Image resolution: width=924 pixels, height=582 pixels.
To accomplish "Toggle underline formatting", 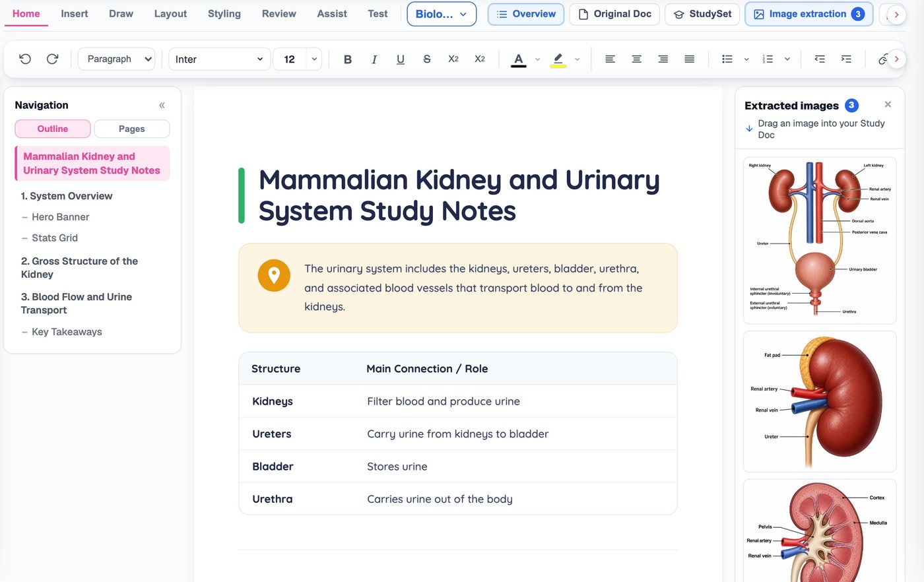I will click(401, 59).
